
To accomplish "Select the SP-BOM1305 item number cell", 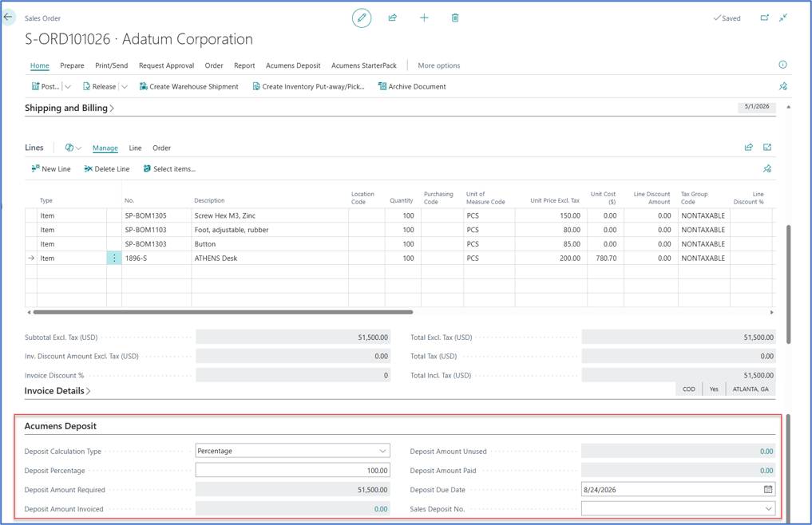I will pos(156,215).
